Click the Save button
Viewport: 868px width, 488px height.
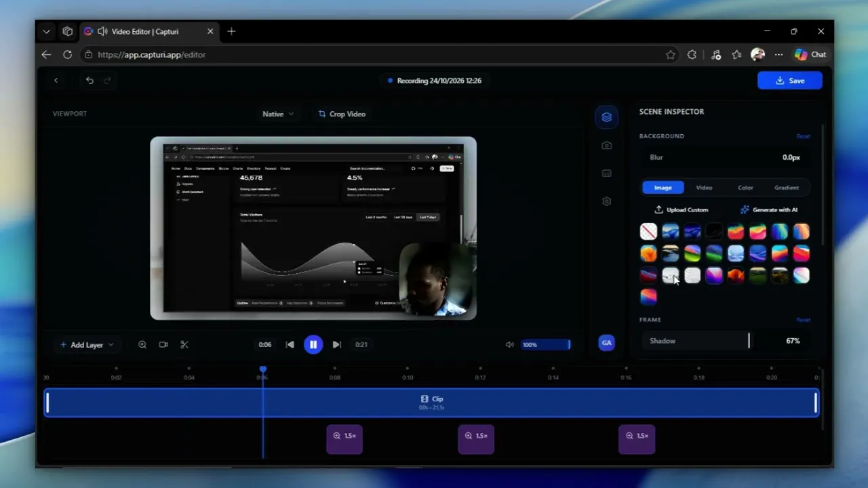point(790,81)
